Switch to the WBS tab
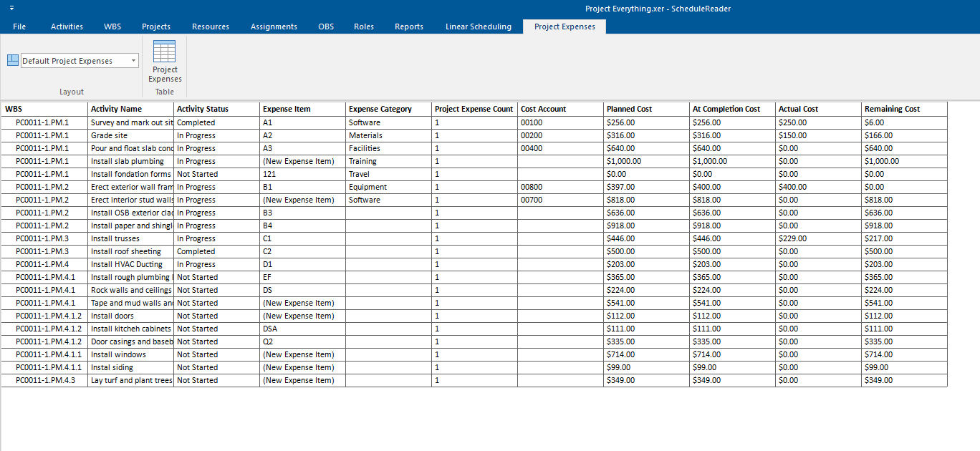Image resolution: width=980 pixels, height=451 pixels. click(112, 26)
